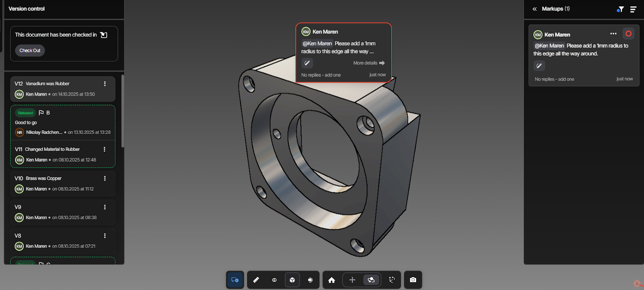Click the flag icon next to release B
Screen dimensions: 644x290
pos(41,113)
